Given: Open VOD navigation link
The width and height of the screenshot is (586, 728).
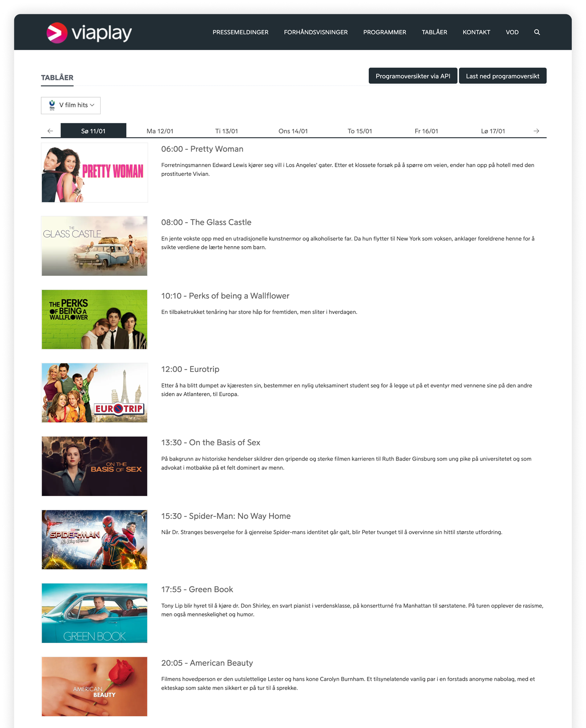Looking at the screenshot, I should pos(512,32).
